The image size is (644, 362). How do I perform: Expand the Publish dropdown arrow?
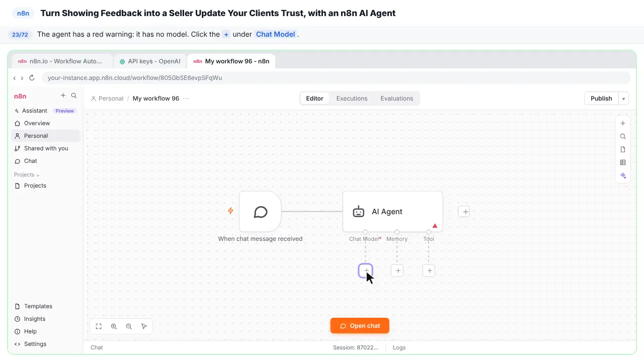[623, 99]
